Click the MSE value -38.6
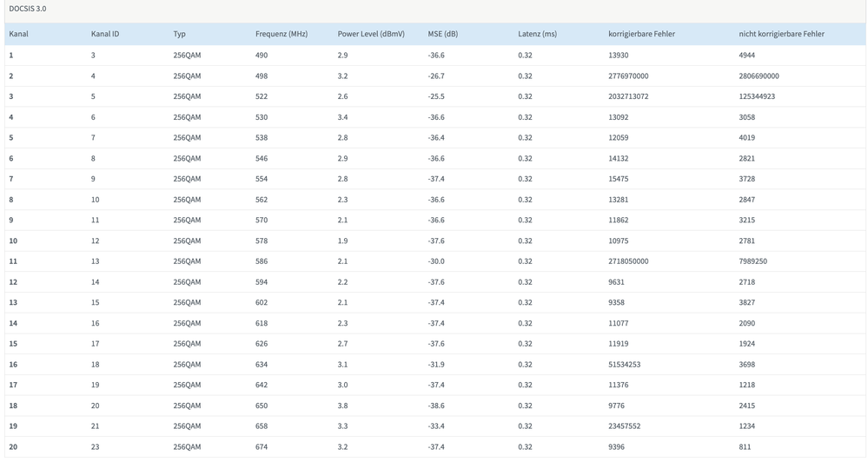This screenshot has height=462, width=868. (436, 406)
